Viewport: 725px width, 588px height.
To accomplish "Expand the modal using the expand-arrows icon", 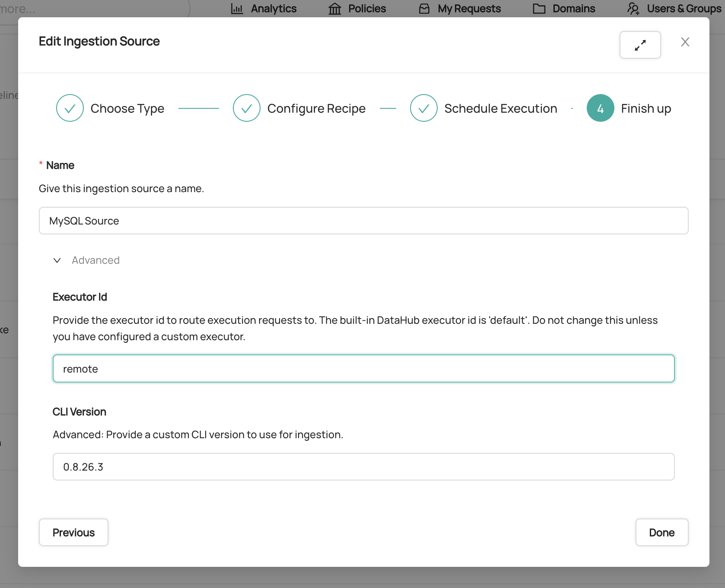I will click(x=640, y=45).
